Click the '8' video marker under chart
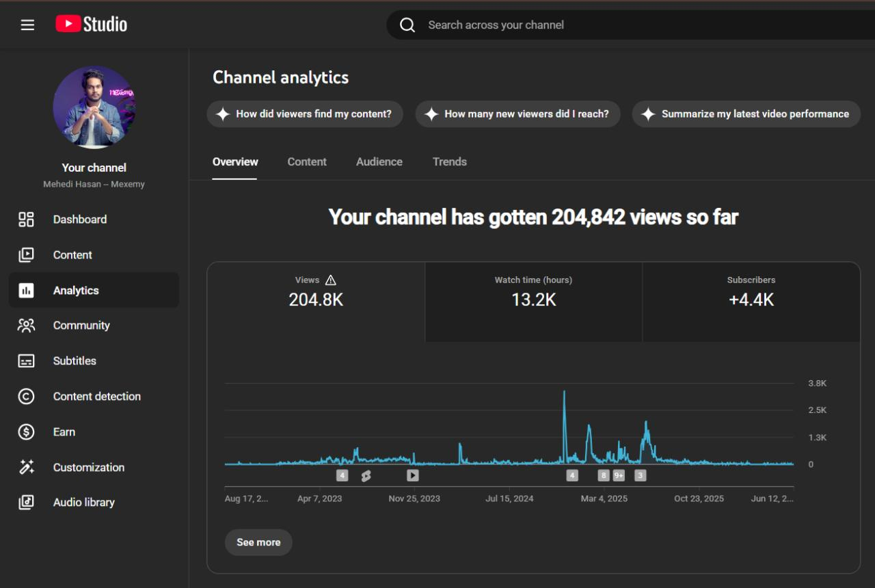 point(603,475)
